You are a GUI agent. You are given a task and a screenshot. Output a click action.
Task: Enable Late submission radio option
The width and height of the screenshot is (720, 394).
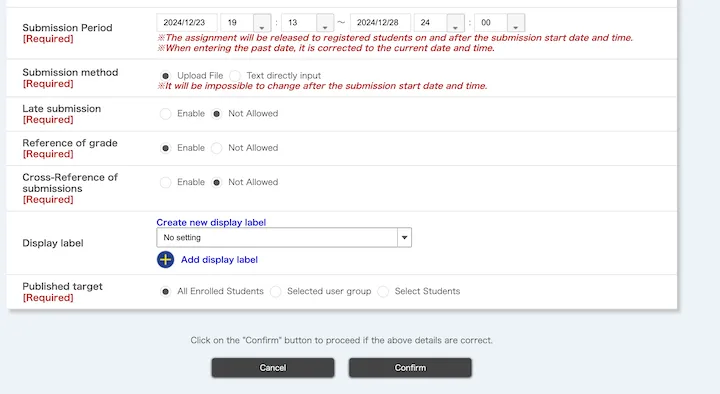click(x=165, y=113)
